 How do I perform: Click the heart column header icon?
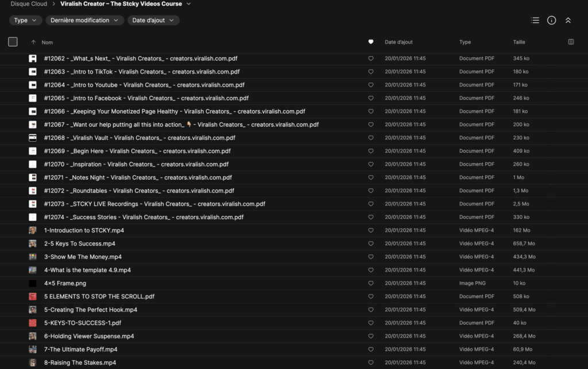[370, 42]
